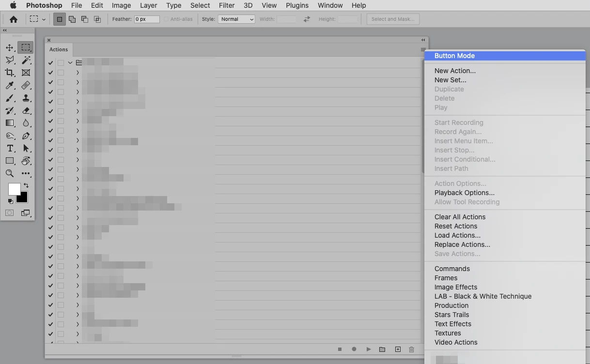Select the Zoom magnifier tool
Viewport: 590px width, 364px height.
[10, 173]
